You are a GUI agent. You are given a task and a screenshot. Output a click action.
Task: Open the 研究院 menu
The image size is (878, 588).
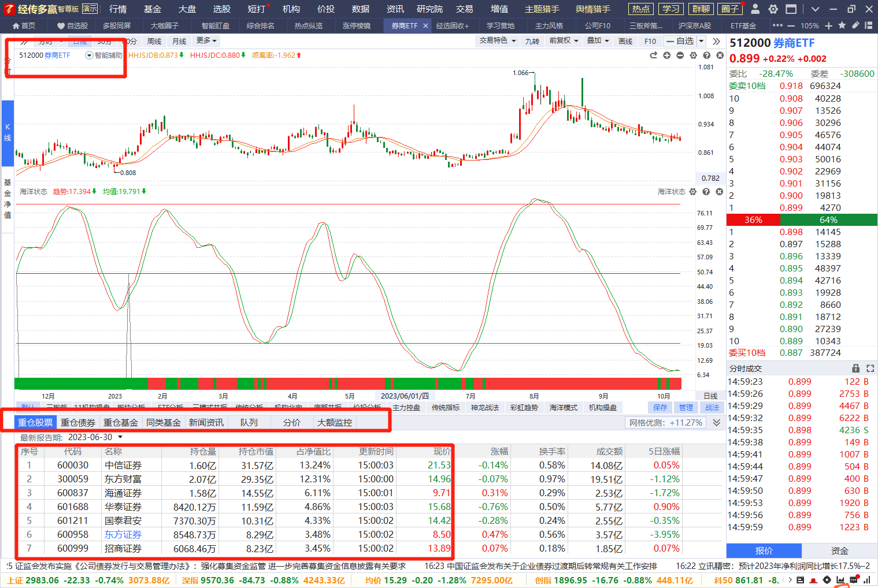click(x=429, y=9)
